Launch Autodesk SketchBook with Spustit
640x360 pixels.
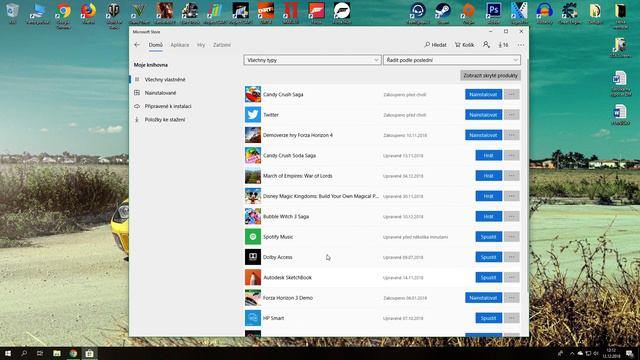click(x=489, y=278)
